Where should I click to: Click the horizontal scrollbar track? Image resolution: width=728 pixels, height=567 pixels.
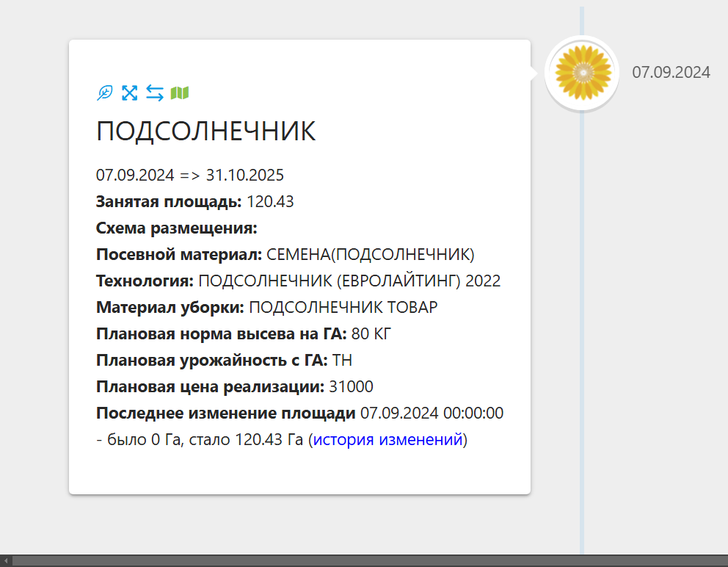(x=367, y=561)
